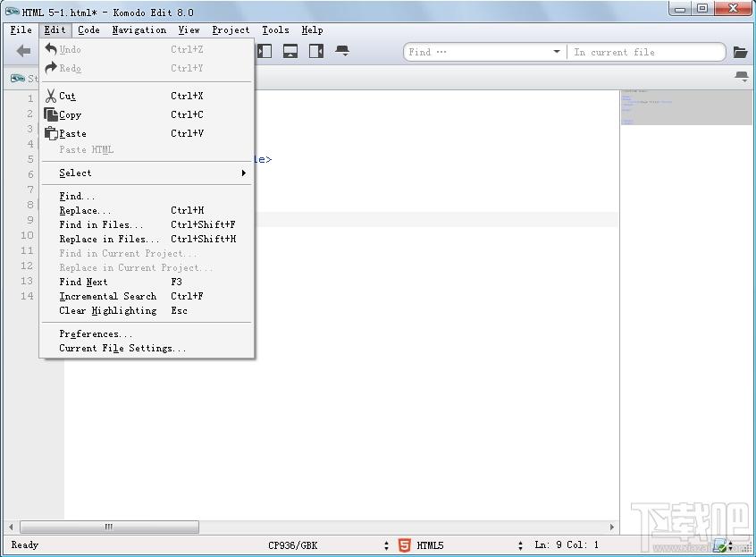Choose Replace... from Edit menu
This screenshot has width=756, height=557.
pos(147,210)
